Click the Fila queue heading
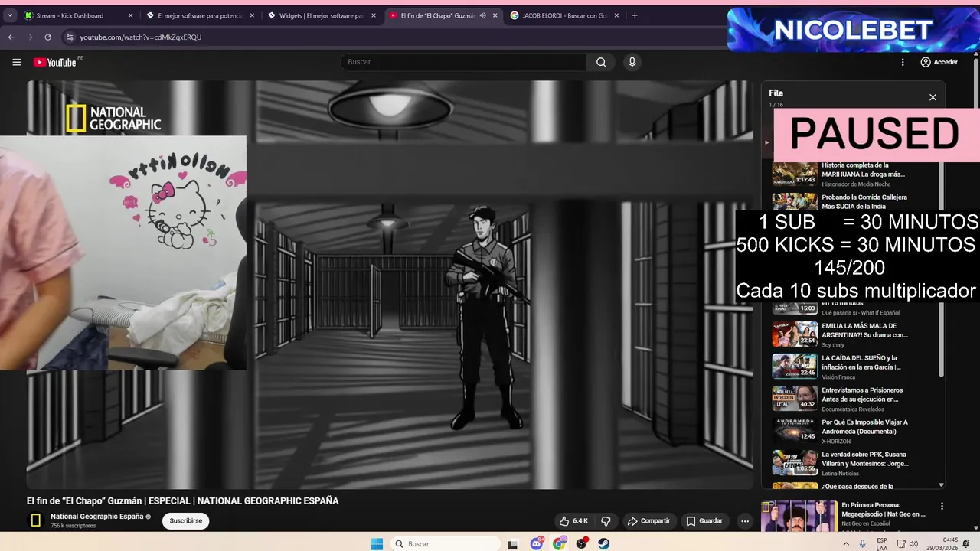980x551 pixels. coord(776,93)
